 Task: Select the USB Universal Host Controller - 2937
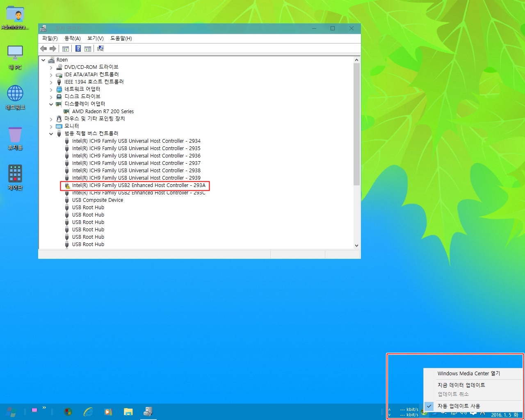(x=136, y=163)
